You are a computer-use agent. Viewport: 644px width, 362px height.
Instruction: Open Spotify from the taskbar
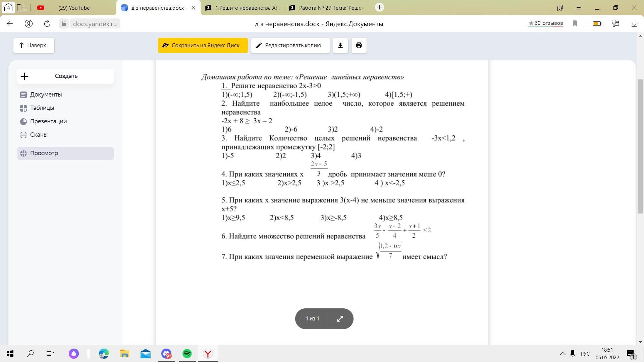(187, 354)
